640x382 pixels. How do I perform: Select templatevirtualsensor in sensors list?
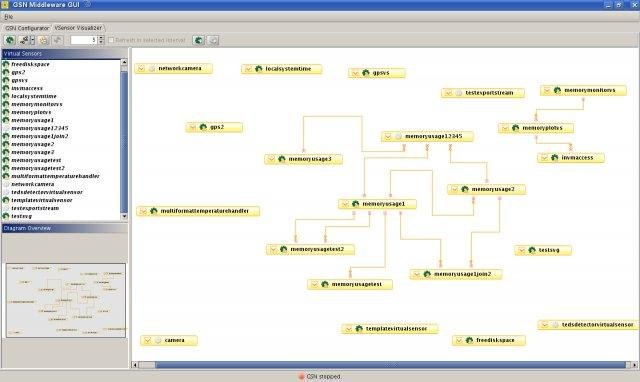(42, 200)
